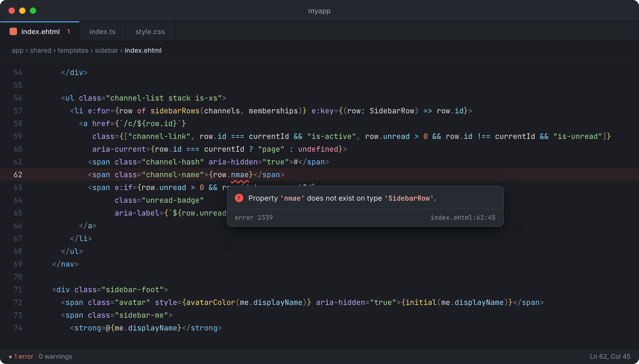639x364 pixels.
Task: Click the red error dot in status bar
Action: [10, 357]
